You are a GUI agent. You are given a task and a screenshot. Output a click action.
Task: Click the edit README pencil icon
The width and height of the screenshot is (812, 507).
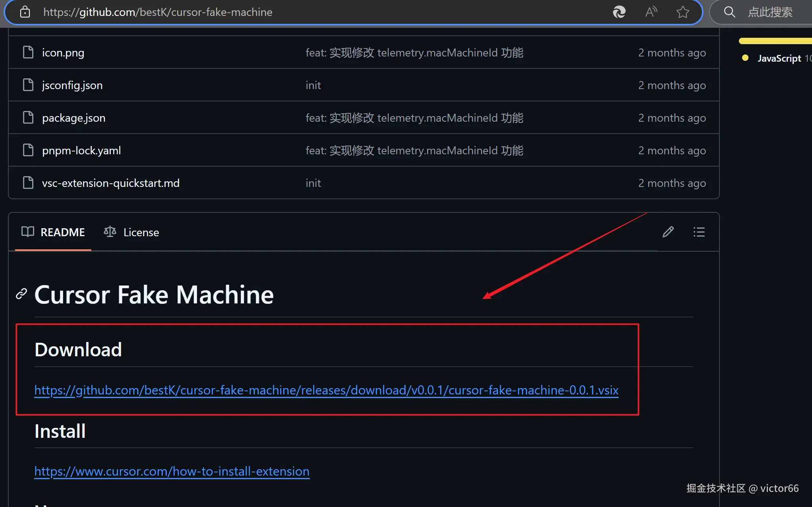[668, 232]
